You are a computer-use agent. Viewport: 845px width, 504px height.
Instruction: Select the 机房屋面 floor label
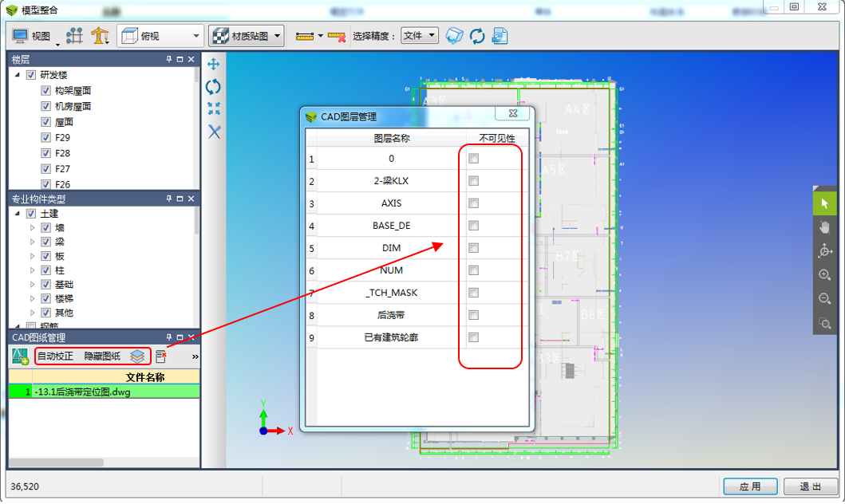[x=73, y=106]
